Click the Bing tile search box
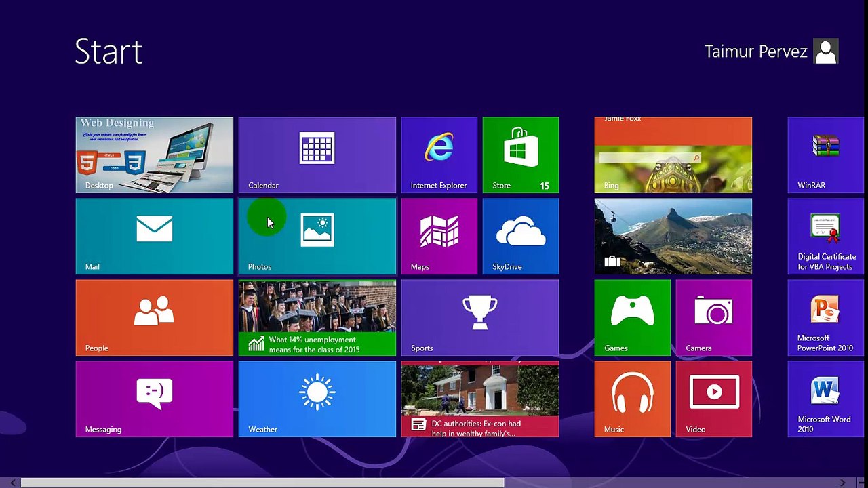This screenshot has width=868, height=488. [x=650, y=158]
